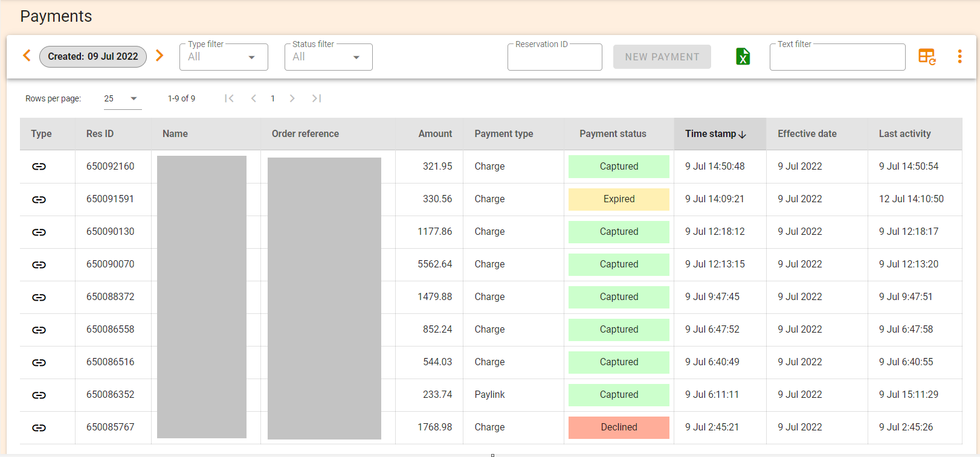Click Captured status in 650090130 row
980x457 pixels.
tap(619, 232)
